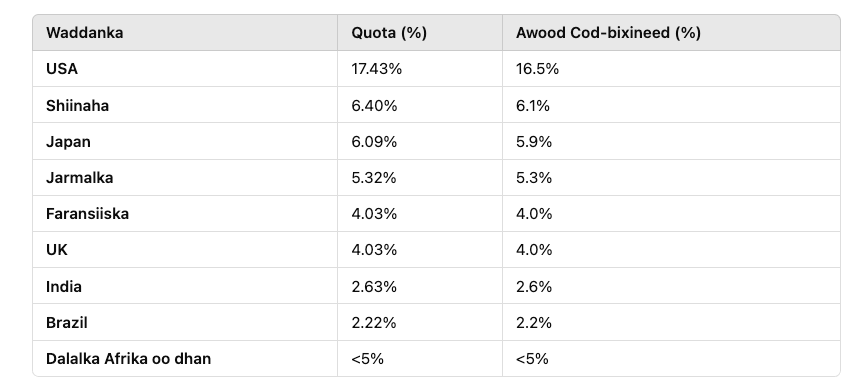860x384 pixels.
Task: Select the UK row label
Action: [57, 250]
